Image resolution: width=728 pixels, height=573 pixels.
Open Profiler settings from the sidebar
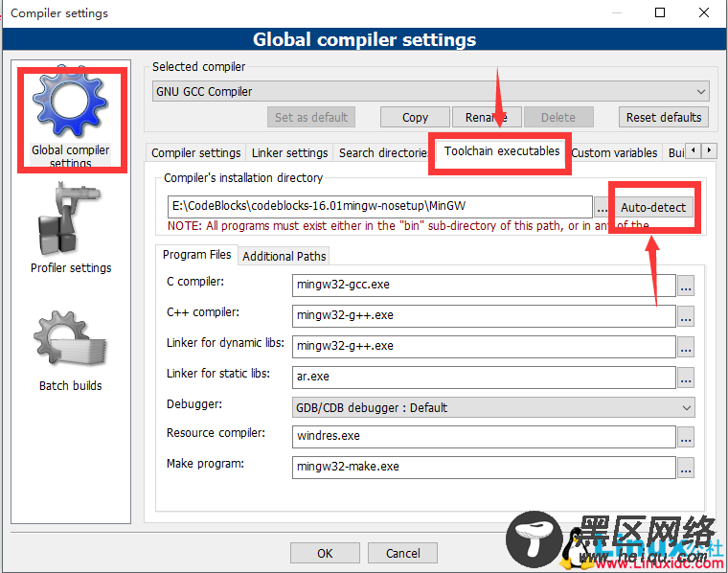70,226
